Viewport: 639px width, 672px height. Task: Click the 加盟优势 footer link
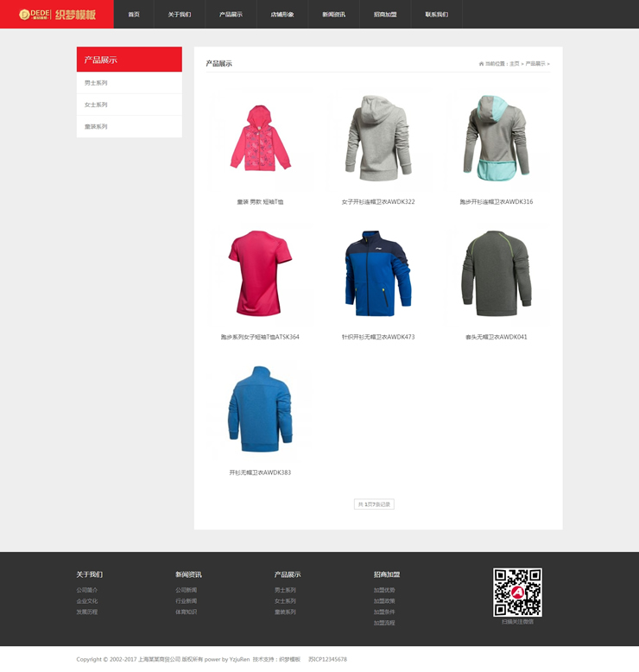[384, 590]
